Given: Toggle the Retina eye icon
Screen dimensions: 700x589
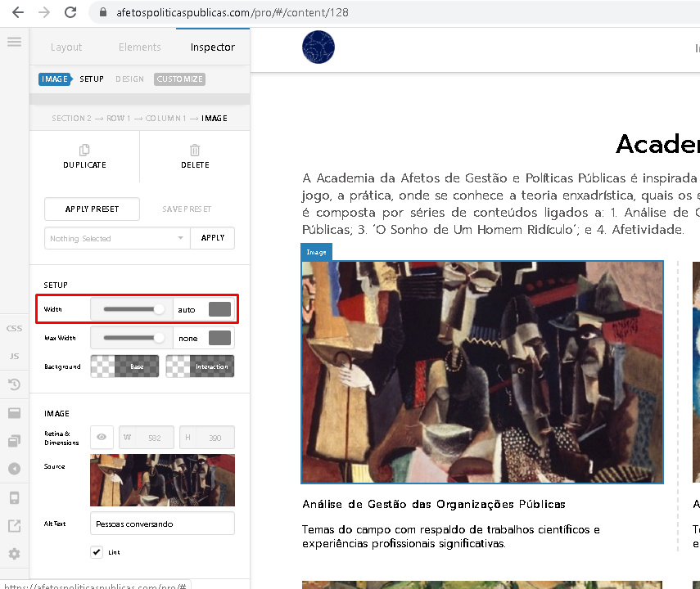Looking at the screenshot, I should click(102, 438).
